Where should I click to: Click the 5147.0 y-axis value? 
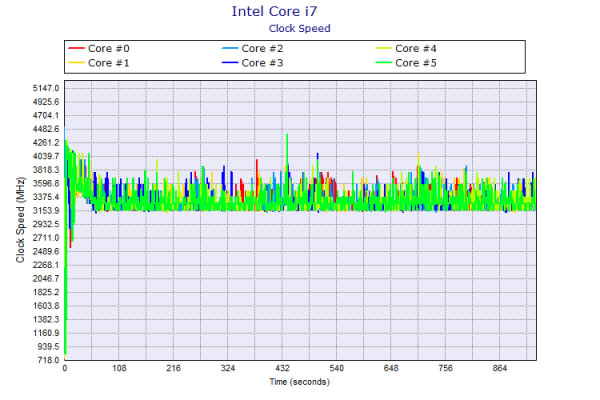(x=46, y=88)
